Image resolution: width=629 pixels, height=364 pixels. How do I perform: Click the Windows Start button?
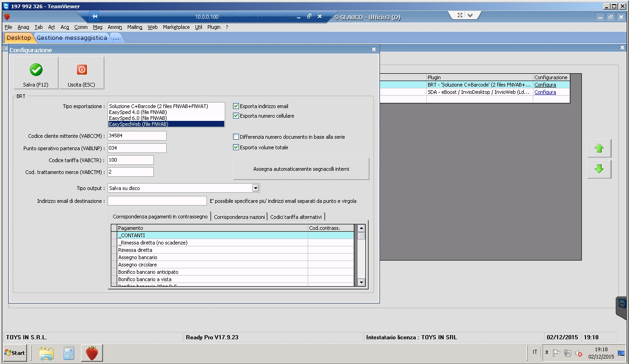click(15, 353)
